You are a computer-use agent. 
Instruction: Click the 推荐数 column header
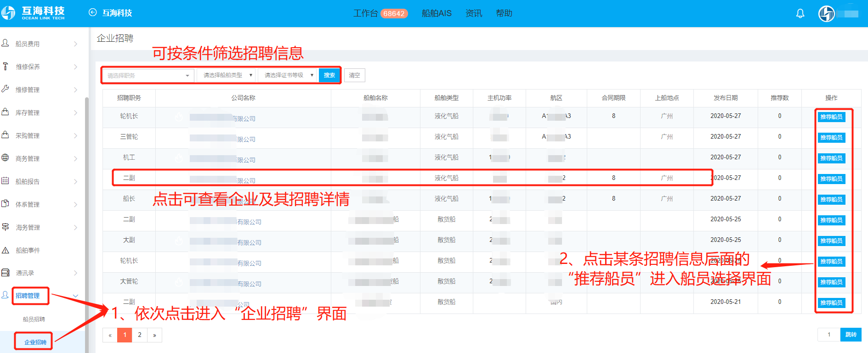(780, 98)
